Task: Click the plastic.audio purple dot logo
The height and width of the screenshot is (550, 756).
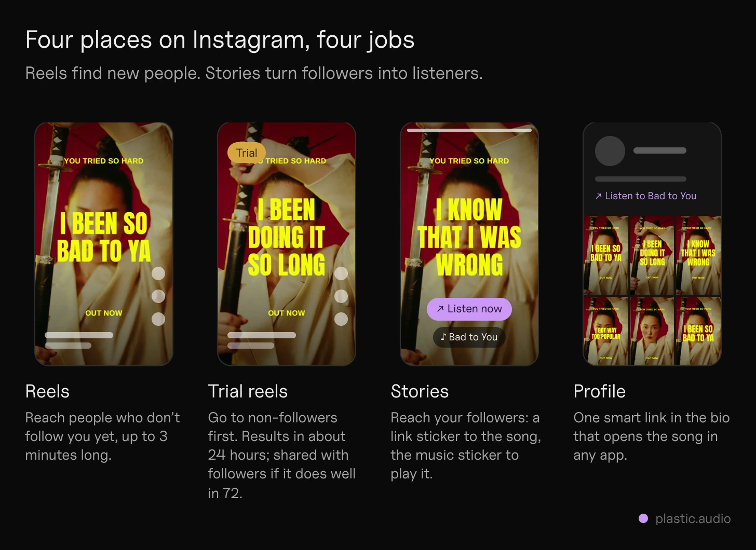Action: click(x=643, y=518)
